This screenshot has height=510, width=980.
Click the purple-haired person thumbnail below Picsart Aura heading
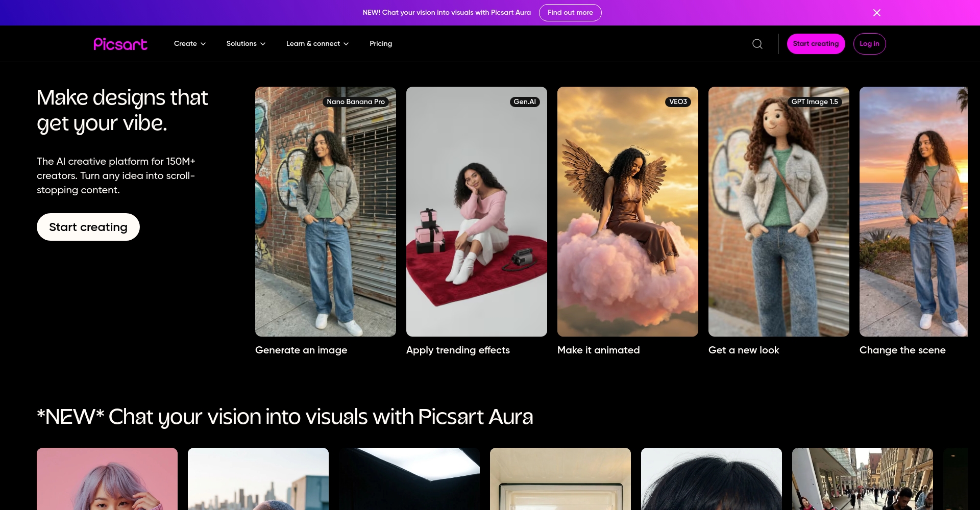(107, 478)
